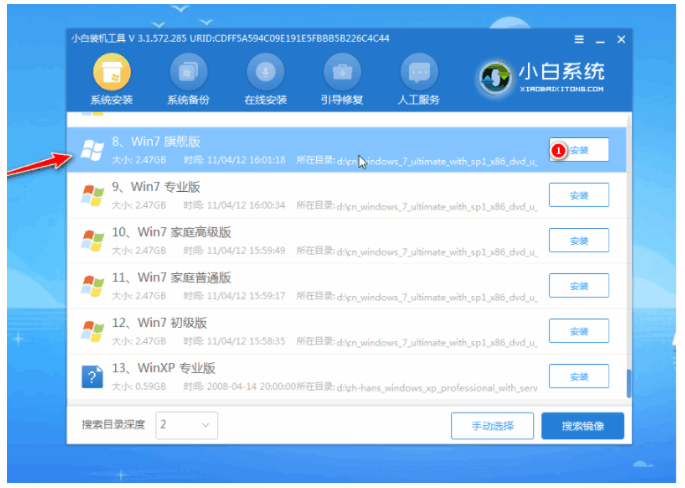Click the '大小: 0.59GB' text
Viewport: 685px width, 488px height.
(x=139, y=387)
